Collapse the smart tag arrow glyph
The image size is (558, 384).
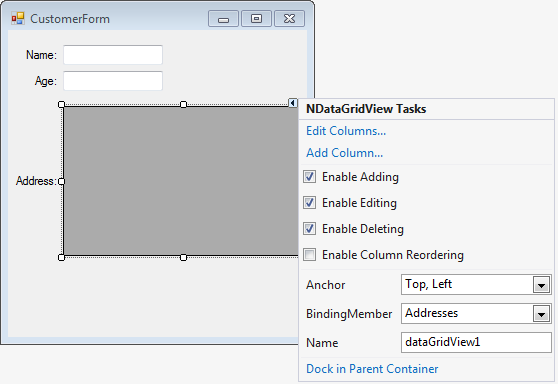[x=293, y=103]
